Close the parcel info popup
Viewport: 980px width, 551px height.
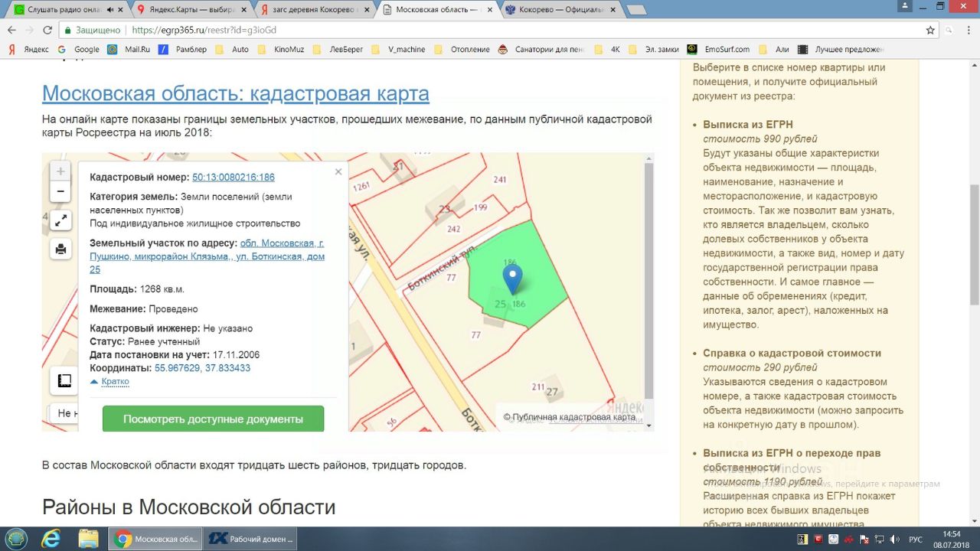pos(338,172)
